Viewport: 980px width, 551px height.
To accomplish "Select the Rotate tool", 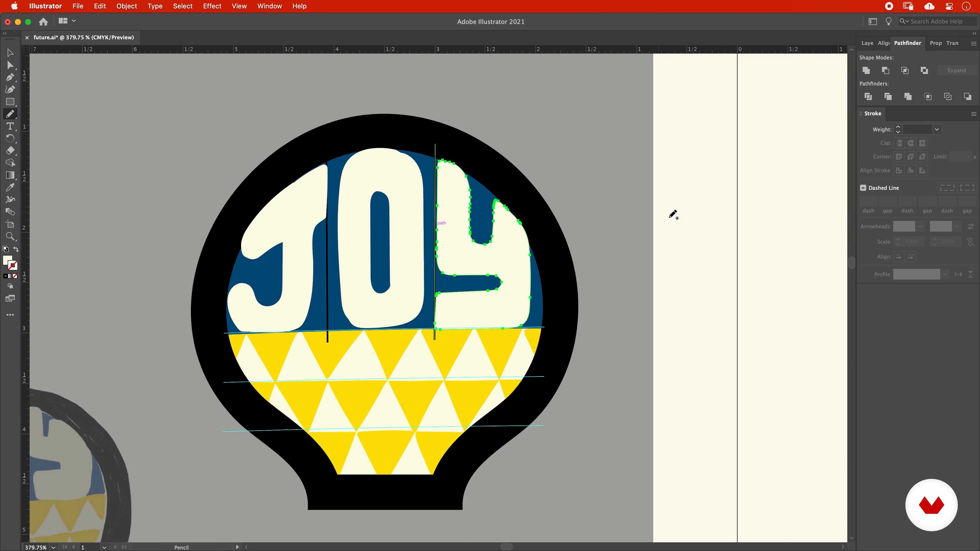I will pyautogui.click(x=10, y=139).
